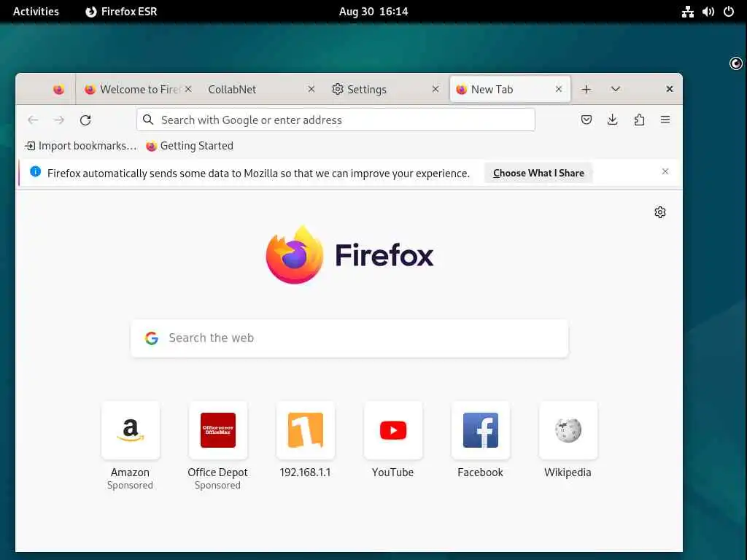
Task: Personalize New Tab with the gear icon
Action: 659,212
